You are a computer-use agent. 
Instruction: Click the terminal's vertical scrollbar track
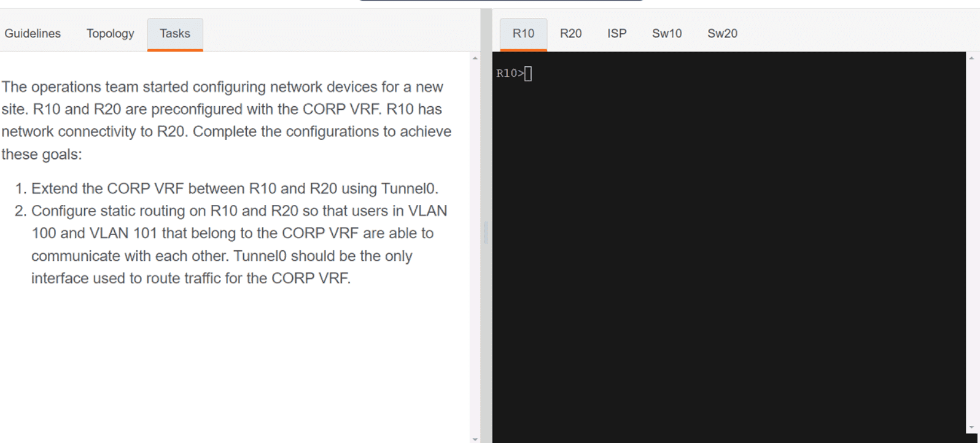pos(971,245)
